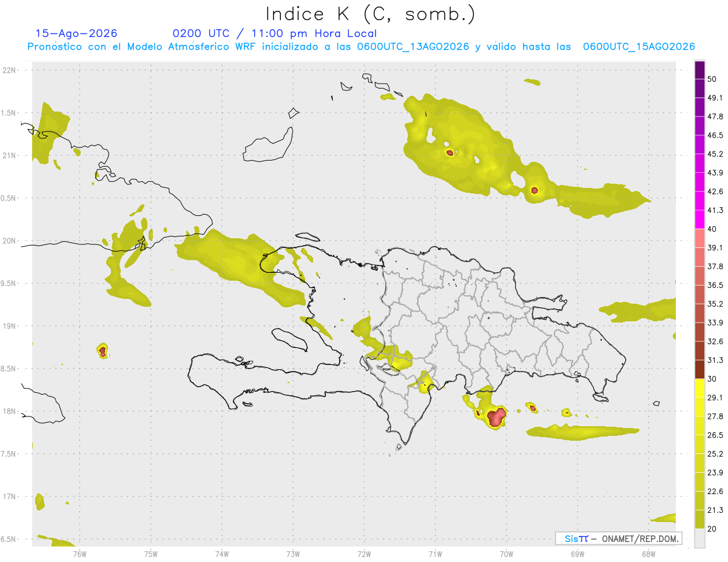Pick the bright yellow swatch between 29.1 and 30
Image resolution: width=728 pixels, height=562 pixels.
click(699, 388)
